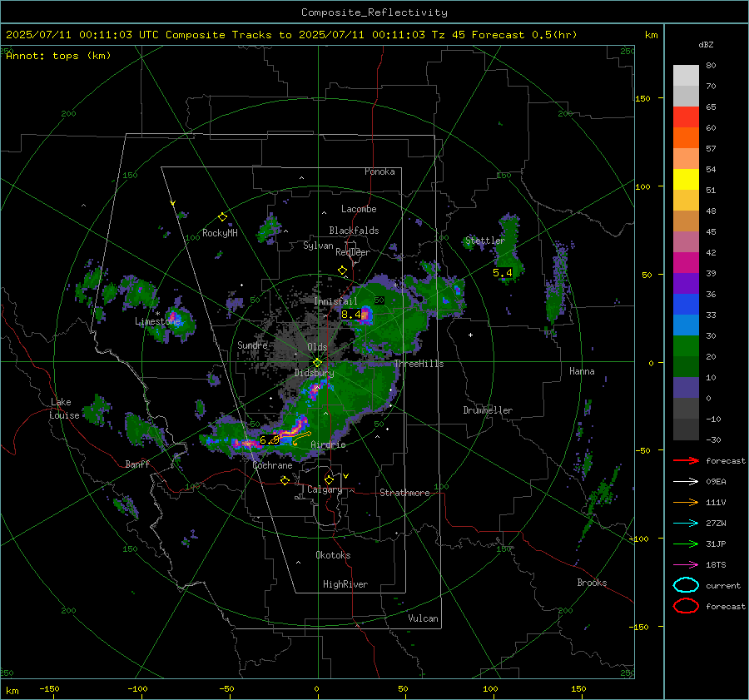The image size is (749, 700).
Task: Click the Hanna label
Action: point(582,371)
